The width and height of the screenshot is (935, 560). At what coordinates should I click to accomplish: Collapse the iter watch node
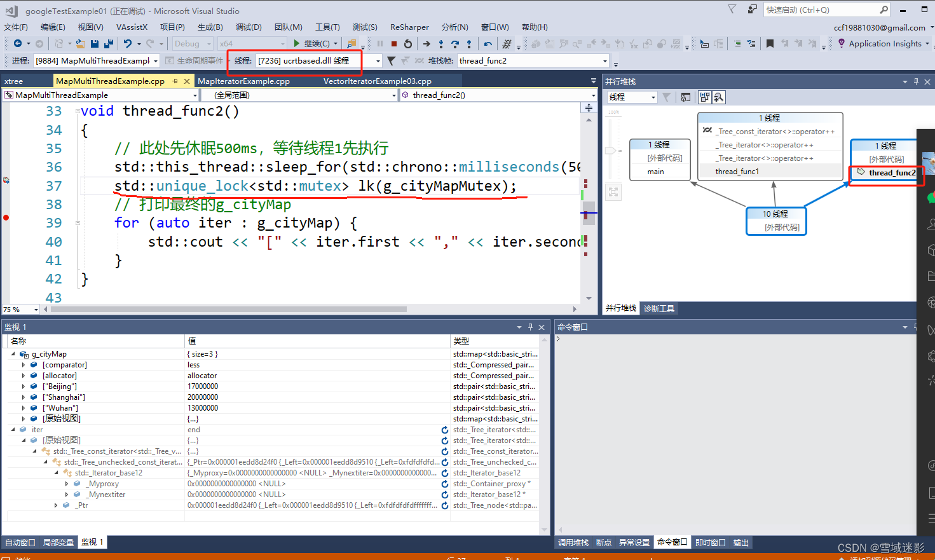(x=13, y=430)
